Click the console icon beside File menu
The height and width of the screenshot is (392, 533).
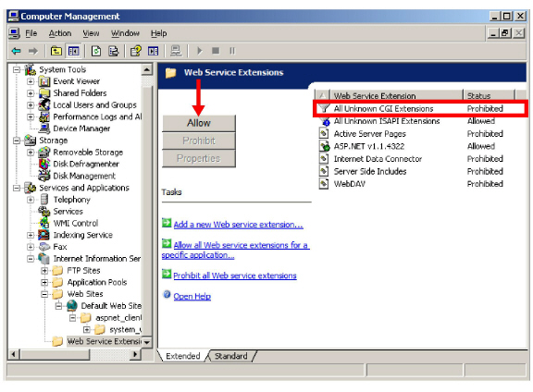tap(14, 33)
